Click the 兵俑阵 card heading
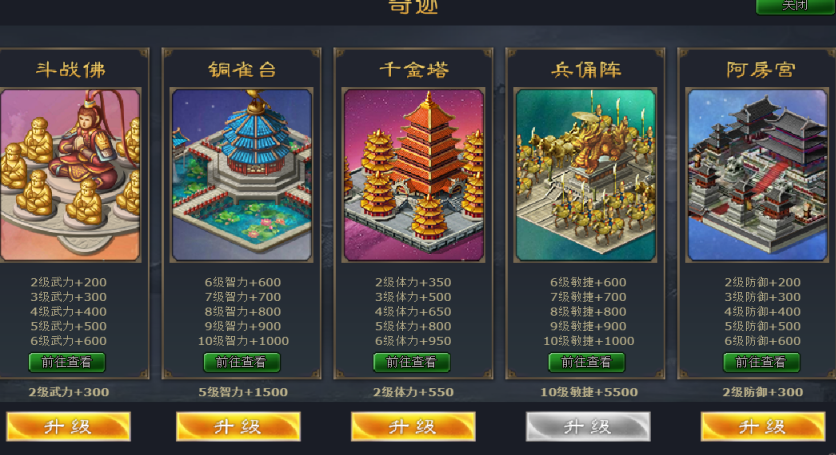Screen dimensions: 836x455 pyautogui.click(x=586, y=69)
